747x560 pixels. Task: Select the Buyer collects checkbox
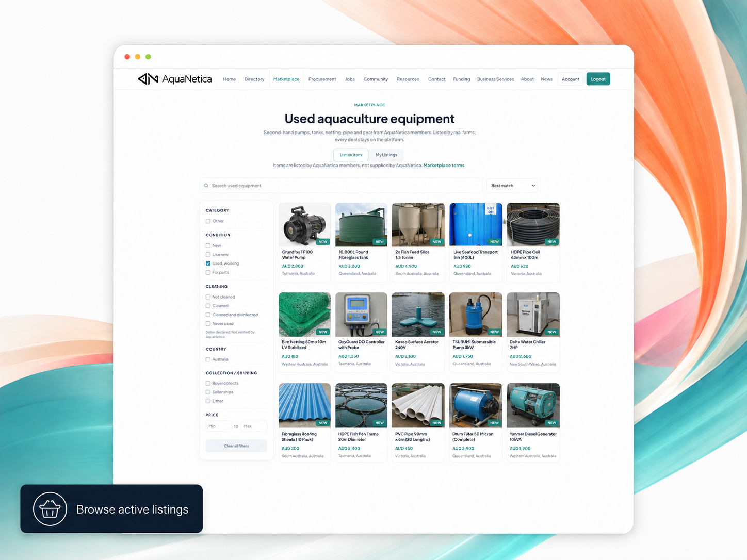(208, 383)
